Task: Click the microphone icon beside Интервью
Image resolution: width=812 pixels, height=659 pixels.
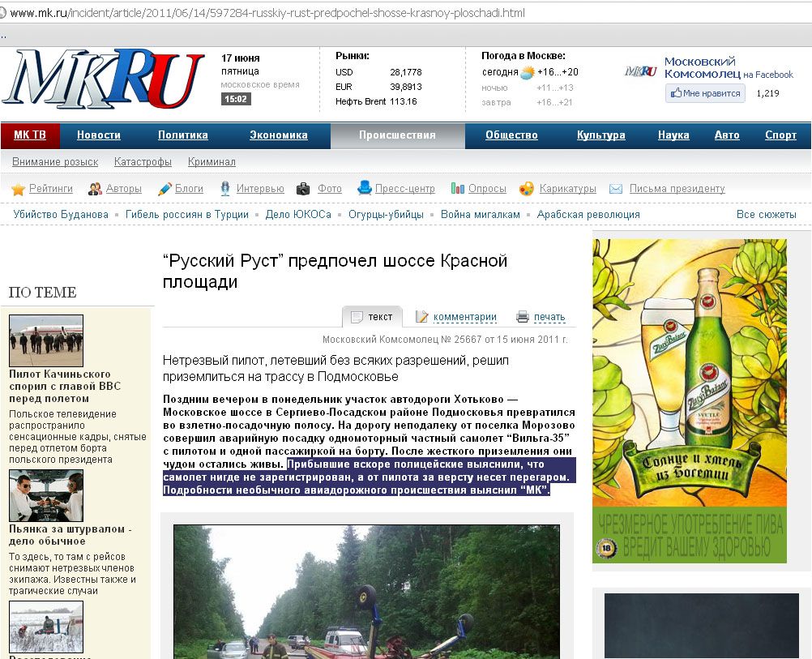Action: (x=225, y=189)
